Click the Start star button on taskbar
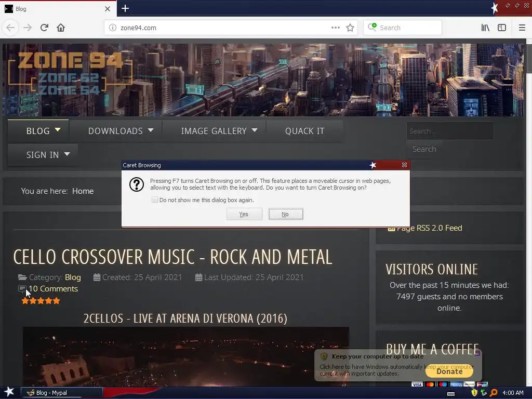Image resolution: width=532 pixels, height=399 pixels. tap(9, 392)
